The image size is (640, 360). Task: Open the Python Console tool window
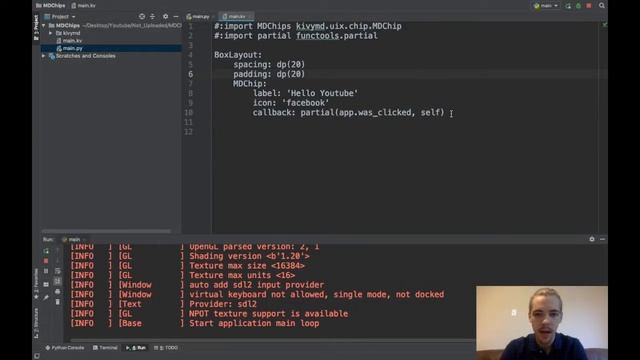65,348
